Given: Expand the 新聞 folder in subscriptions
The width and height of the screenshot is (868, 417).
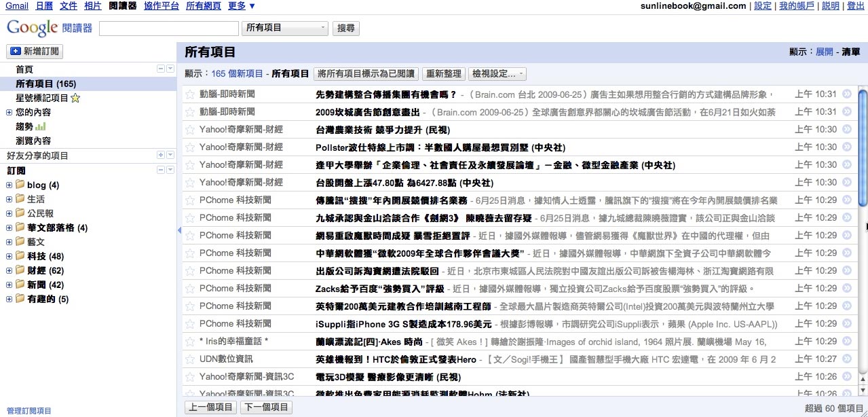Looking at the screenshot, I should (x=9, y=285).
